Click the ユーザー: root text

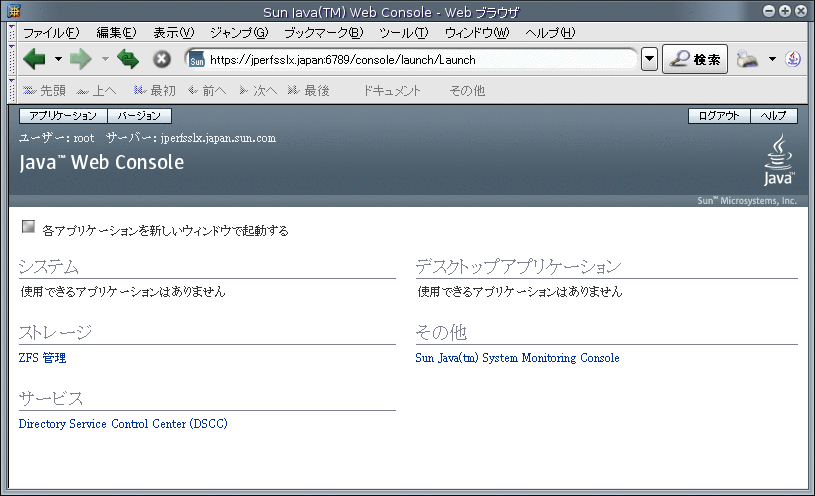pyautogui.click(x=57, y=138)
